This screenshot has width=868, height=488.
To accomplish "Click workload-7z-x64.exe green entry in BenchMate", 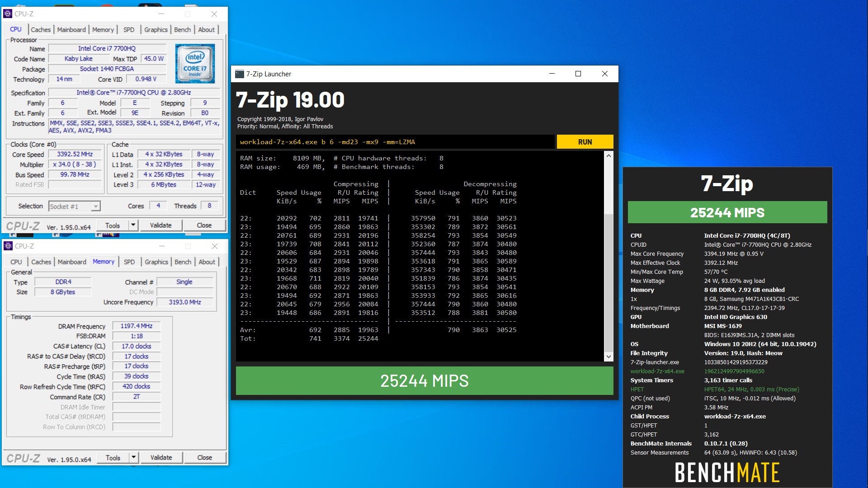I will (657, 371).
